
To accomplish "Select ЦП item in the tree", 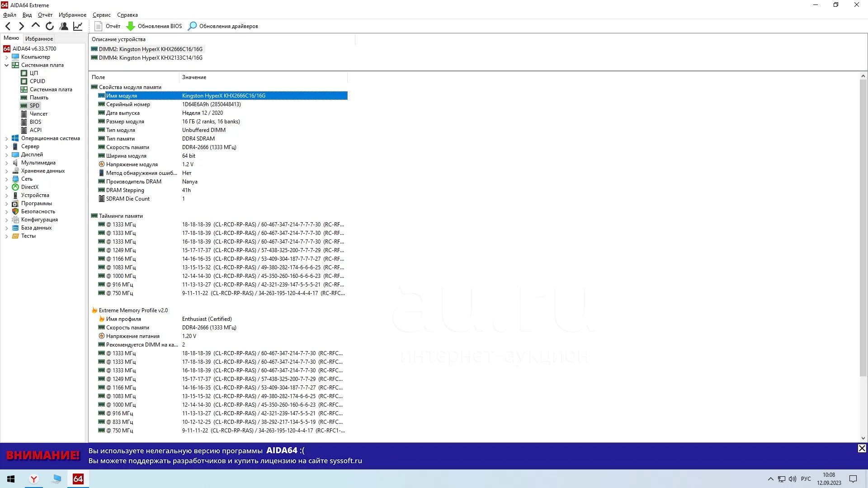I will tap(34, 73).
